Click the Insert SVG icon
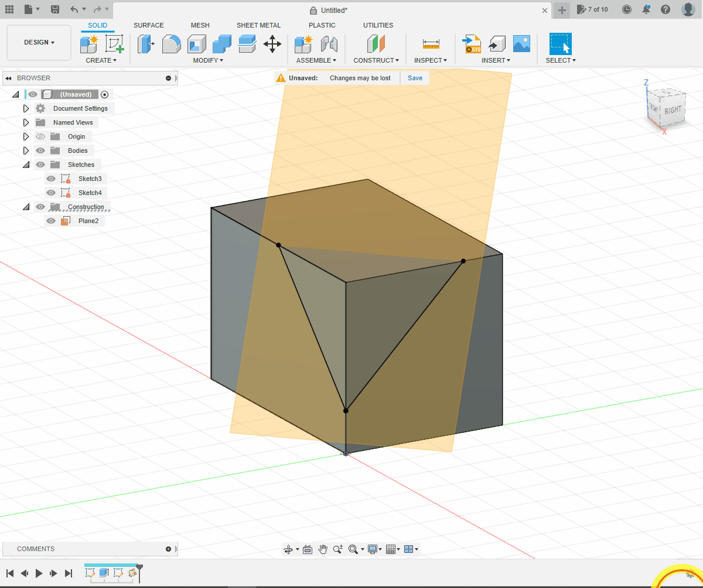Screen dimensions: 703x588 (472, 44)
